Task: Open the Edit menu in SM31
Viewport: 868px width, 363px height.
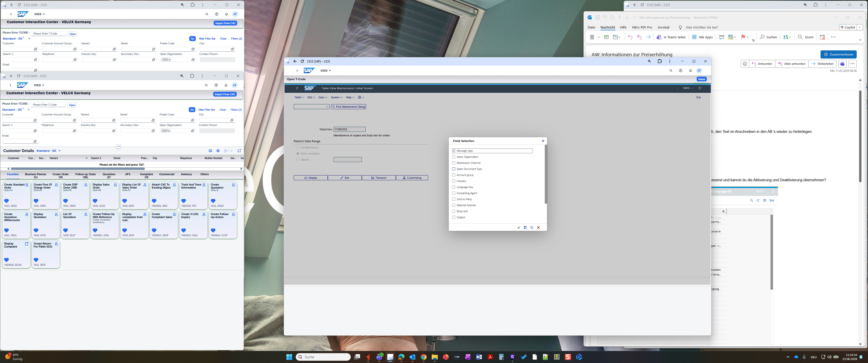Action: (311, 97)
